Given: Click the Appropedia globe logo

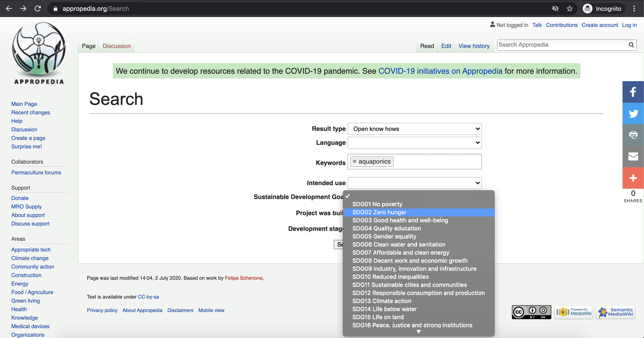Looking at the screenshot, I should coord(39,49).
